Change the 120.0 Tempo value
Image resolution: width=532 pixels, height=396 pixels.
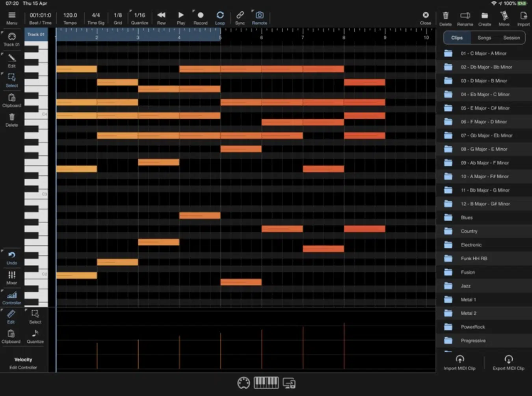tap(70, 18)
